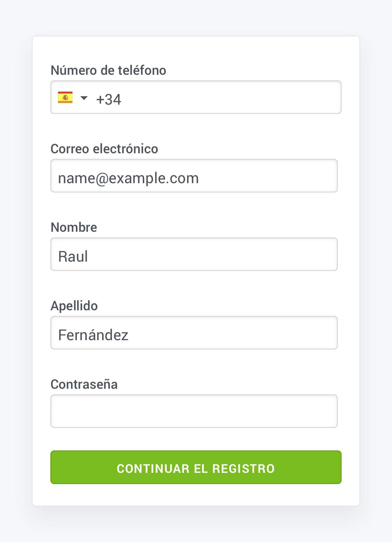392x542 pixels.
Task: Click the Apellido label
Action: pos(74,306)
